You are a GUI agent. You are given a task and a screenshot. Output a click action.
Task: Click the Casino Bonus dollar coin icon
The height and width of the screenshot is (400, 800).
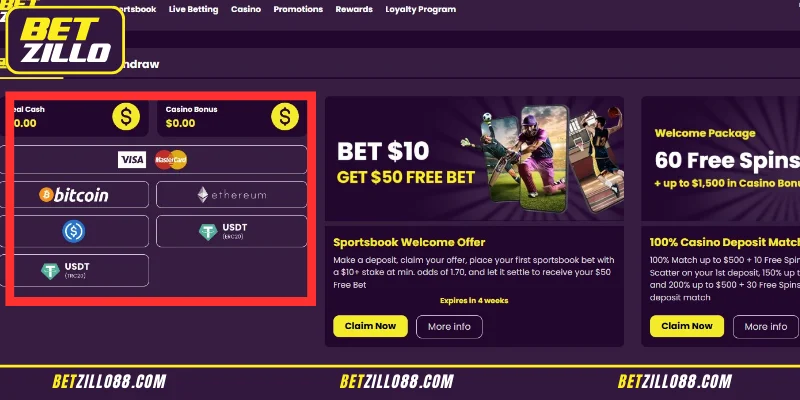(x=285, y=116)
